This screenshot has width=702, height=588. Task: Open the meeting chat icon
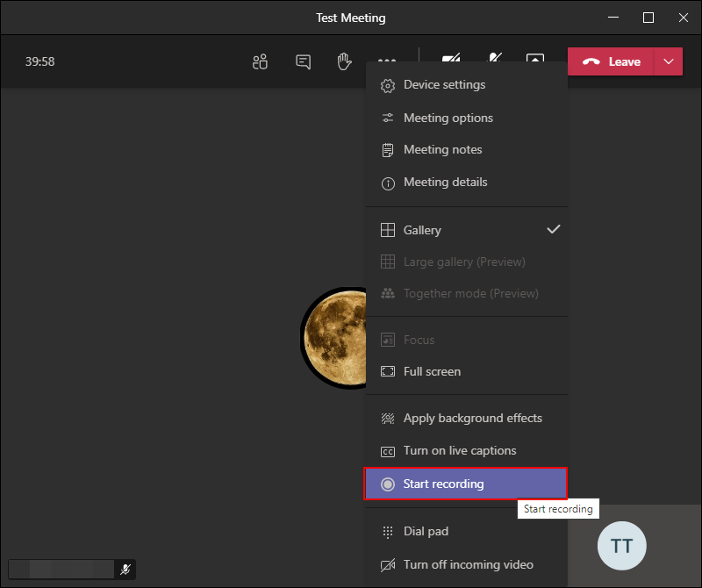303,61
